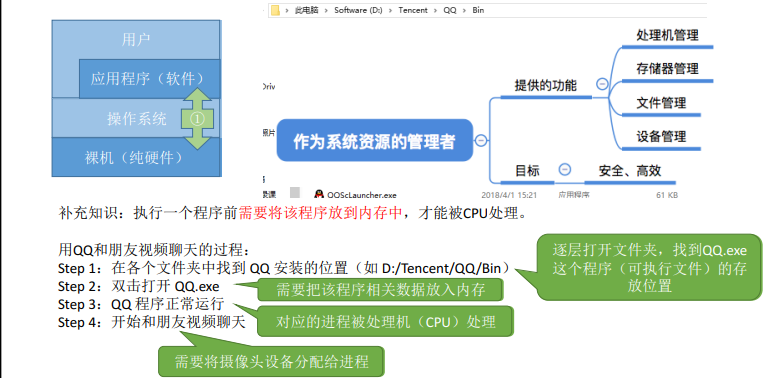Collapse the 提供的功能 branch
The height and width of the screenshot is (378, 772).
point(602,84)
